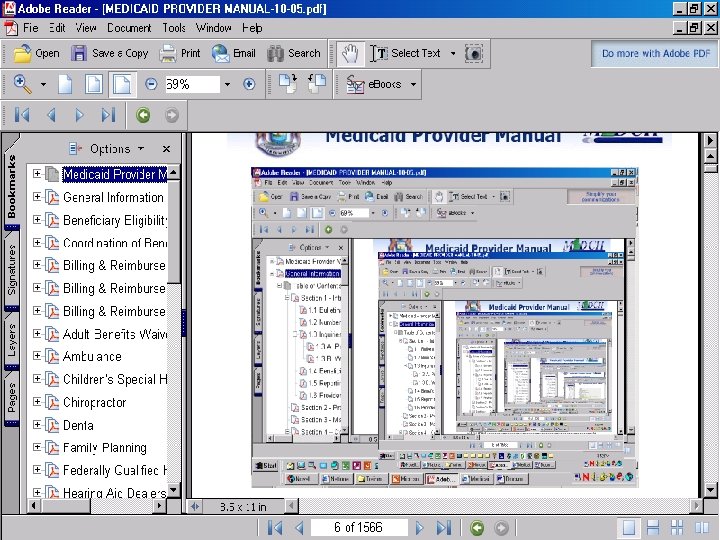The height and width of the screenshot is (540, 720).
Task: Set Fit Width page view icon
Action: point(122,84)
